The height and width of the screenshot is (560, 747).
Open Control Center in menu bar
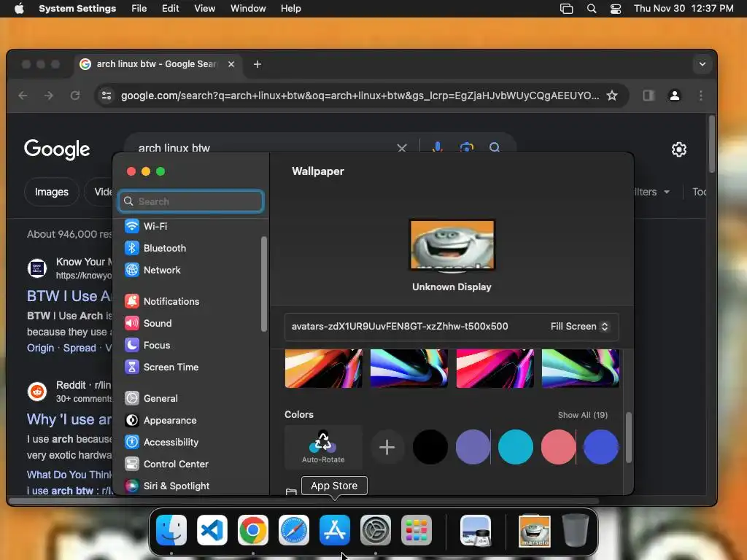(616, 9)
